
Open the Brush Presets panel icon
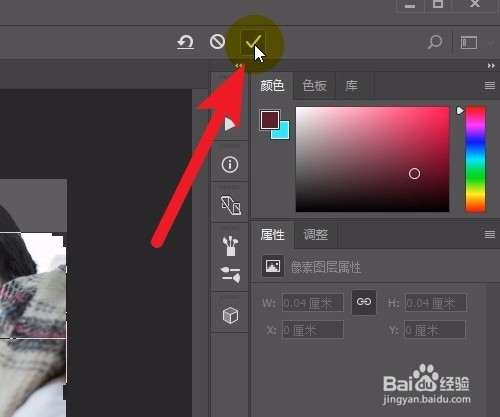[x=230, y=246]
